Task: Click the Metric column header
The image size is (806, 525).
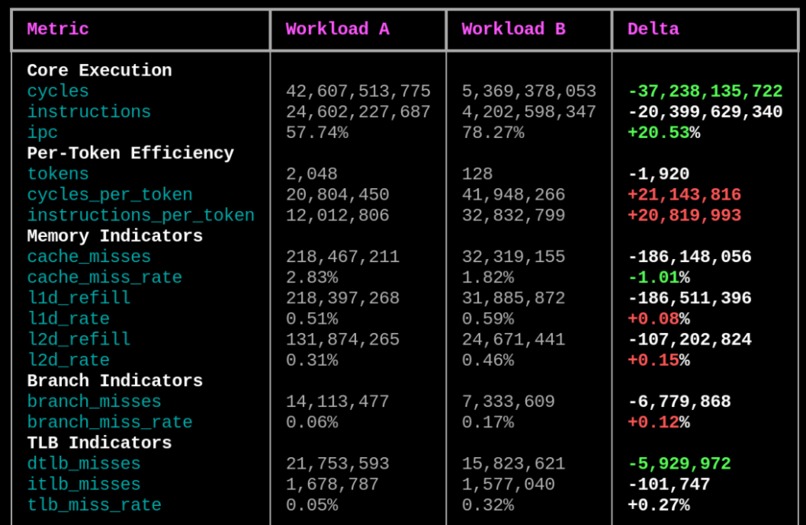Action: (58, 29)
